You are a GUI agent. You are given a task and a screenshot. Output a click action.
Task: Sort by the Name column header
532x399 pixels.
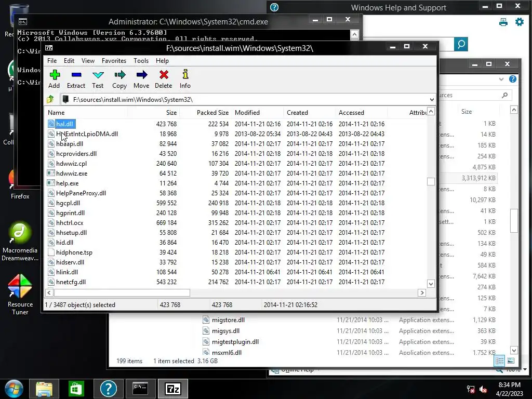click(x=86, y=113)
